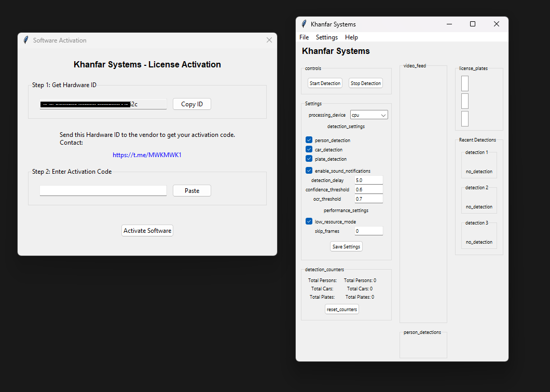
Task: Click the detection_settings label
Action: [x=346, y=126]
